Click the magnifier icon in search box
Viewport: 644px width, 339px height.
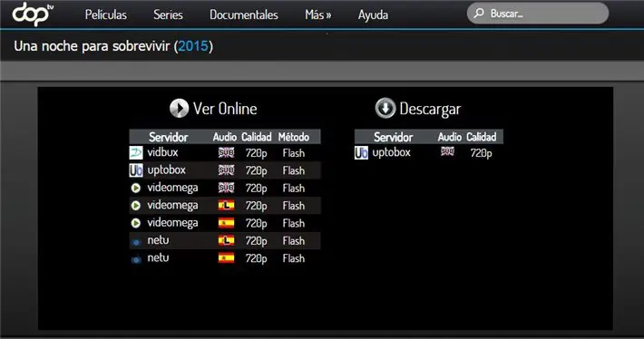479,13
